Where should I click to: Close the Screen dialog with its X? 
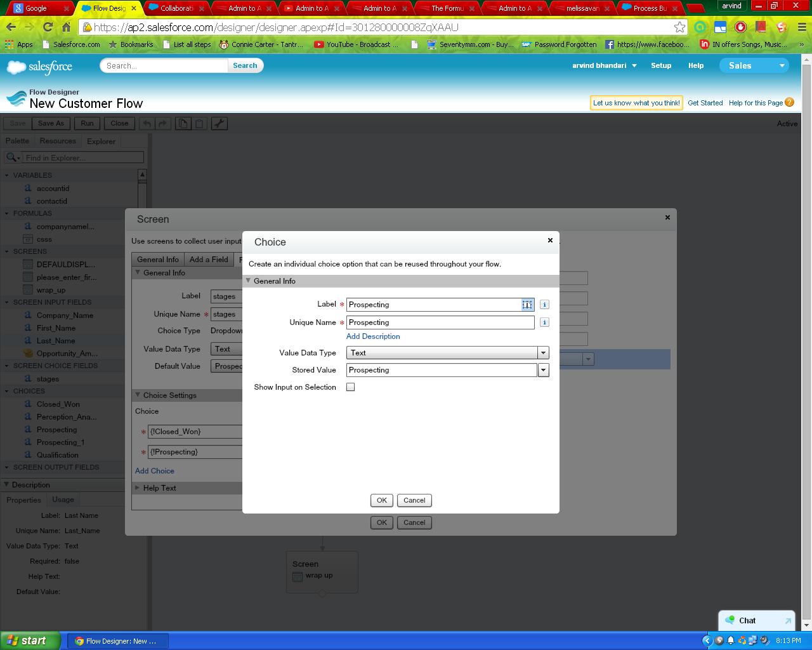click(667, 217)
